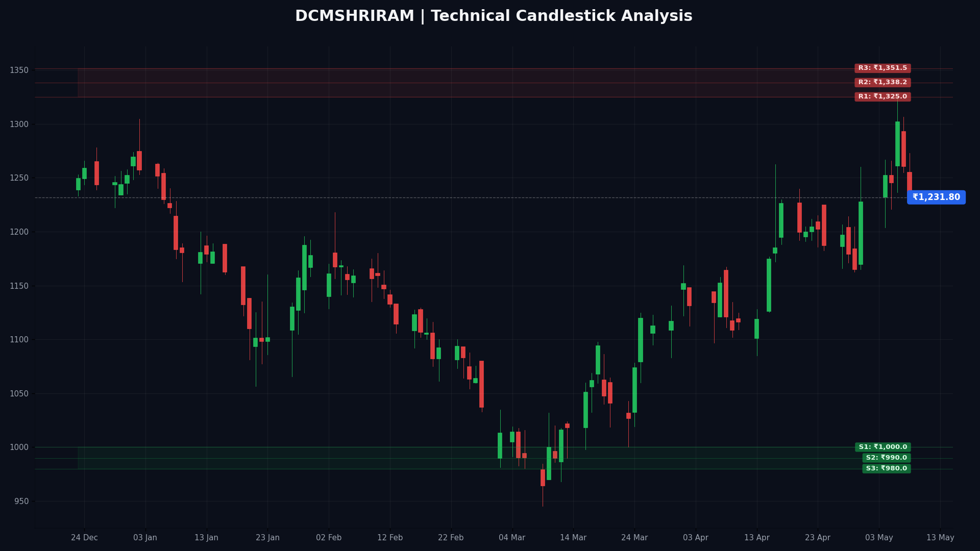
Task: Click the 24 Mar date label
Action: pos(634,538)
